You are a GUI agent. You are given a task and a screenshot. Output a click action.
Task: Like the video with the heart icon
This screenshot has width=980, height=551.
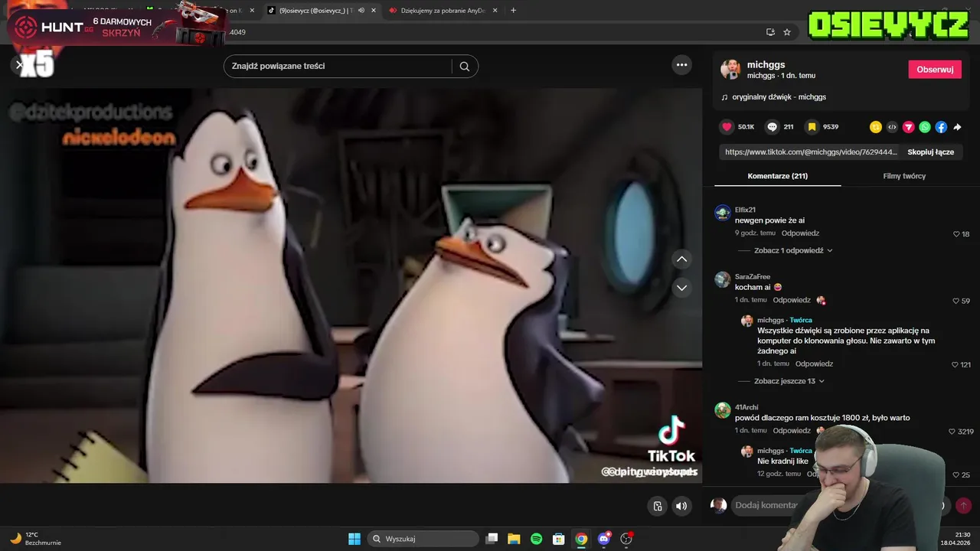tap(727, 127)
